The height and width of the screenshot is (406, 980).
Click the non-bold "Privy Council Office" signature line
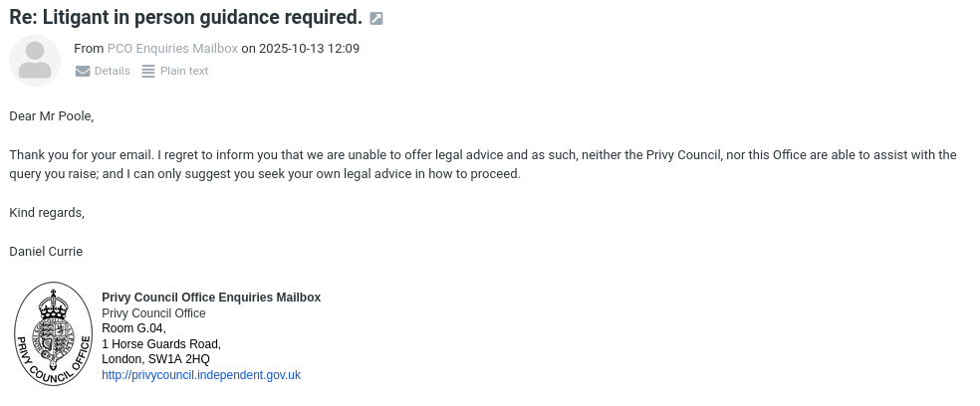[x=153, y=313]
